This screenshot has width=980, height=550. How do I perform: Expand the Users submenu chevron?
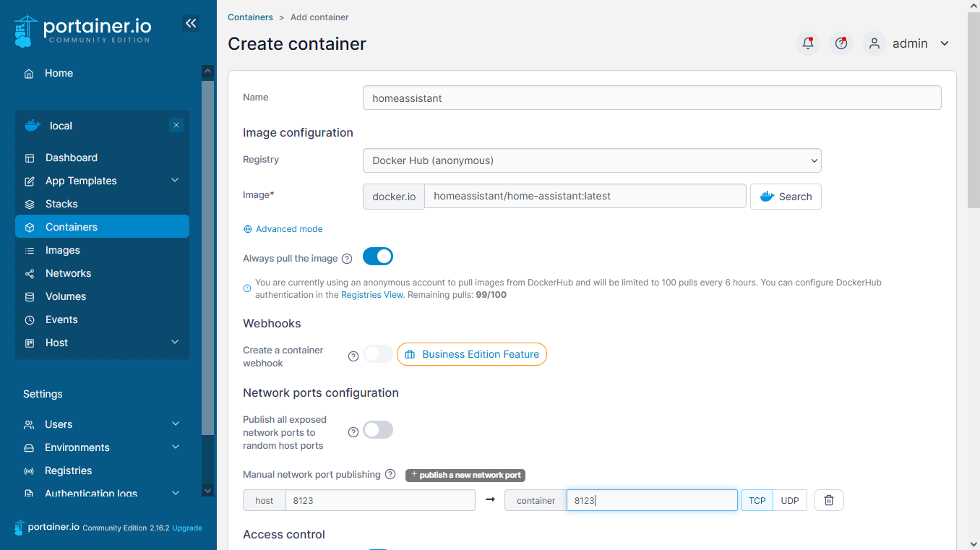[176, 424]
